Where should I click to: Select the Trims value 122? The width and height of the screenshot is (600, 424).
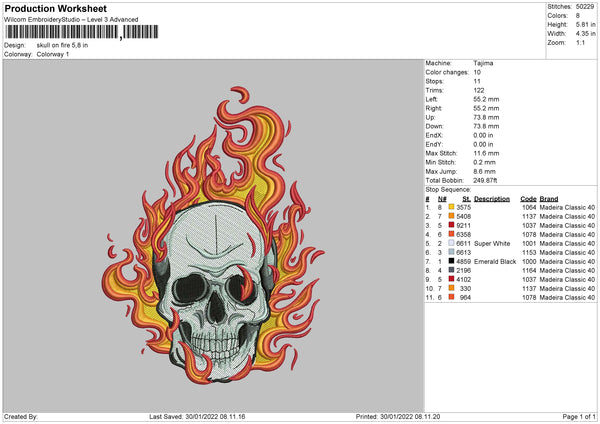479,90
